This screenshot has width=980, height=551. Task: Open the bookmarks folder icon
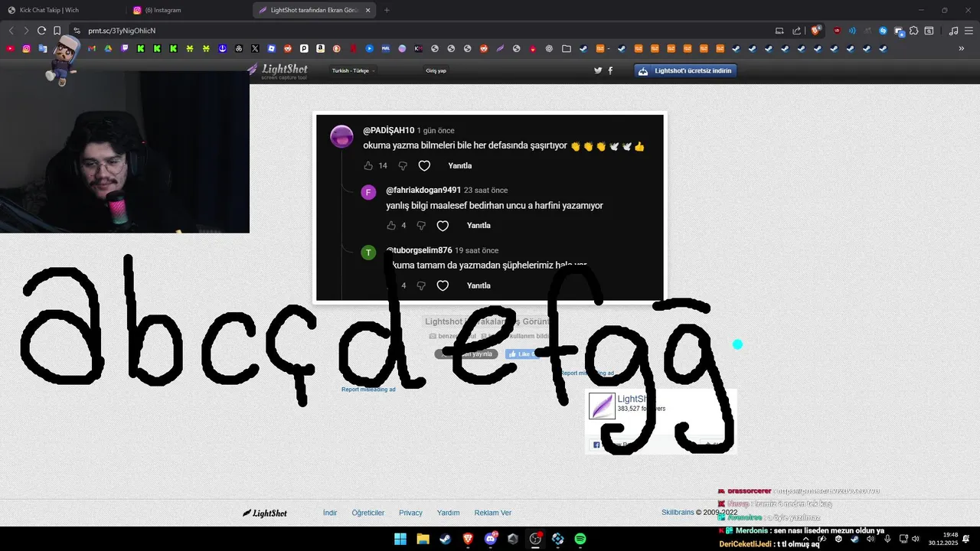pos(566,48)
